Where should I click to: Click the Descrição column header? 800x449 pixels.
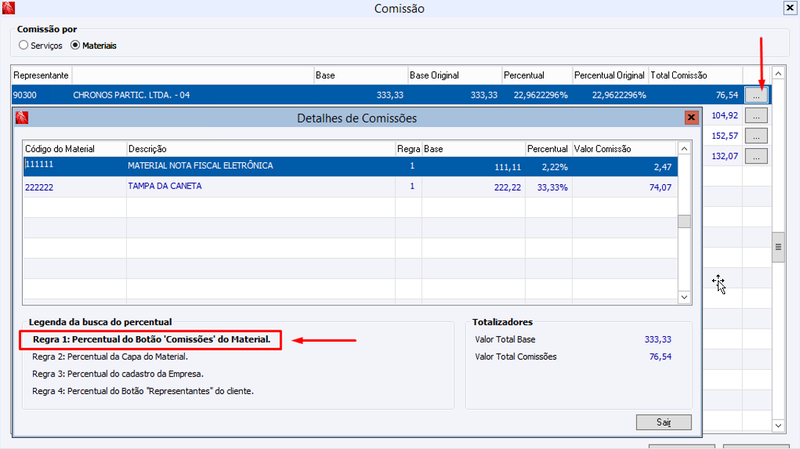click(261, 149)
